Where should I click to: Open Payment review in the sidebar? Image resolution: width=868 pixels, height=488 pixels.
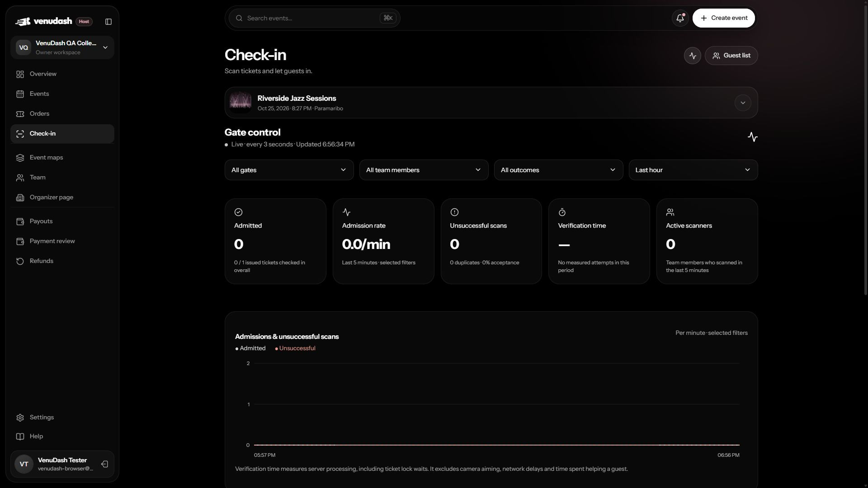[62, 241]
